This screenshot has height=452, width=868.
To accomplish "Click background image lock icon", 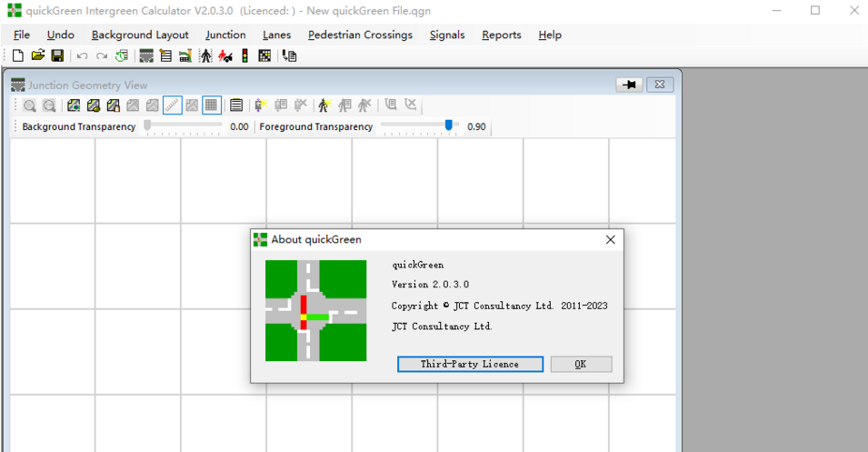I will pyautogui.click(x=114, y=105).
